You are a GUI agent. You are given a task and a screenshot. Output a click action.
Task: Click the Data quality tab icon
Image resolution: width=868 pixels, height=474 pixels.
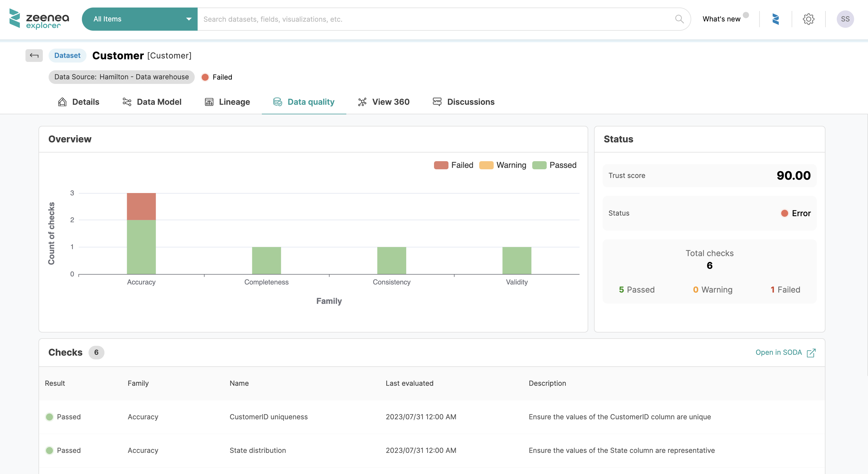[x=277, y=102]
